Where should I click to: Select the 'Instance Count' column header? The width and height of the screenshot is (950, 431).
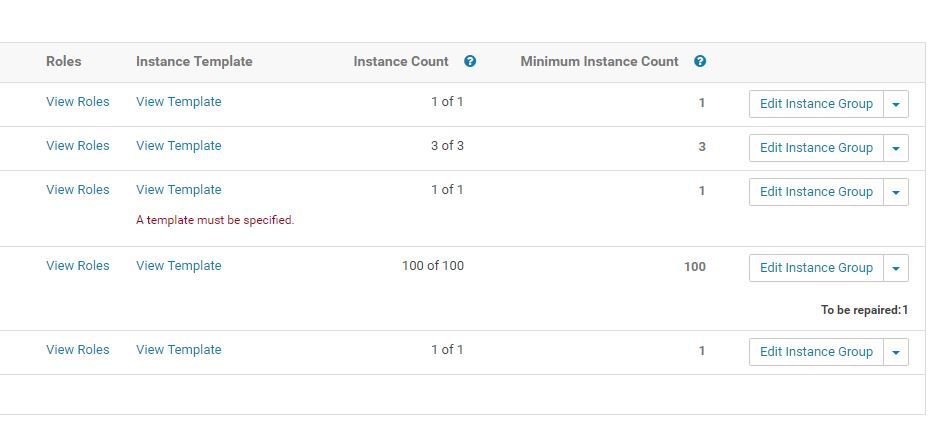[401, 61]
